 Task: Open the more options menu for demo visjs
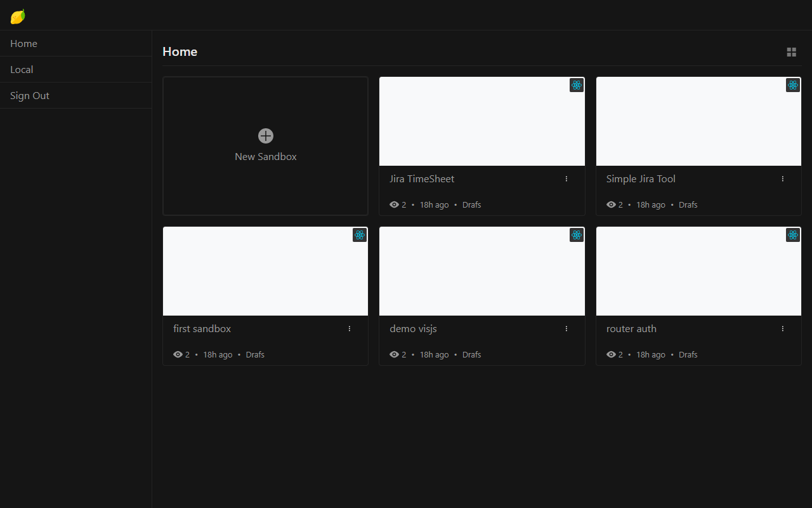(566, 329)
